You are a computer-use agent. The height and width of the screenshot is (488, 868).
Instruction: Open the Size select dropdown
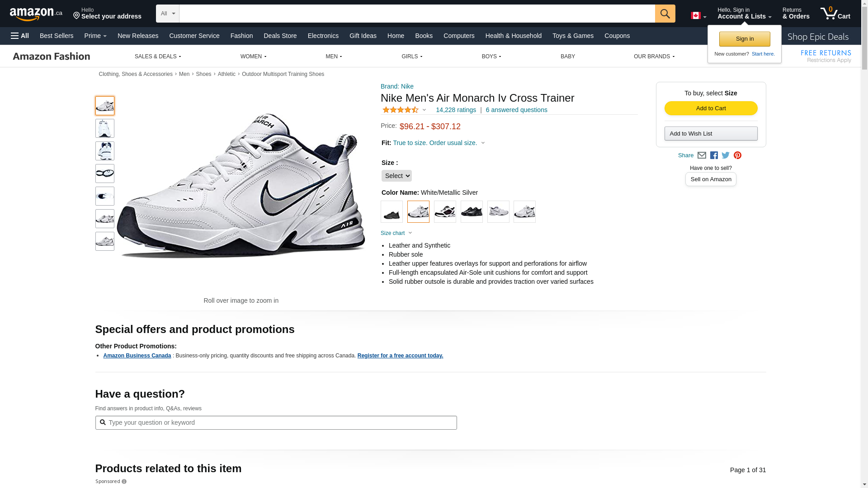pyautogui.click(x=396, y=176)
